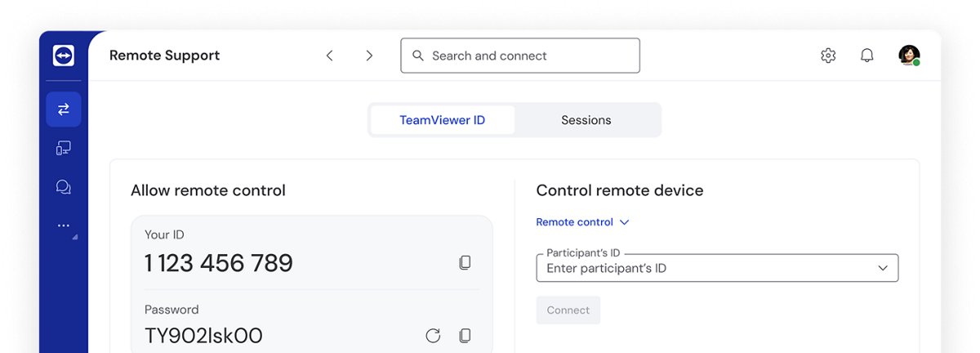Expand the Remote control mode dropdown

click(583, 222)
